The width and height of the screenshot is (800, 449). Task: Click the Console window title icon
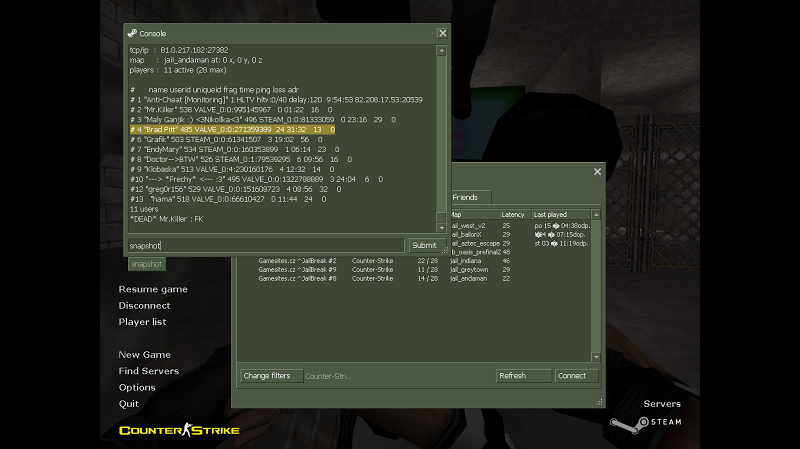pyautogui.click(x=132, y=34)
